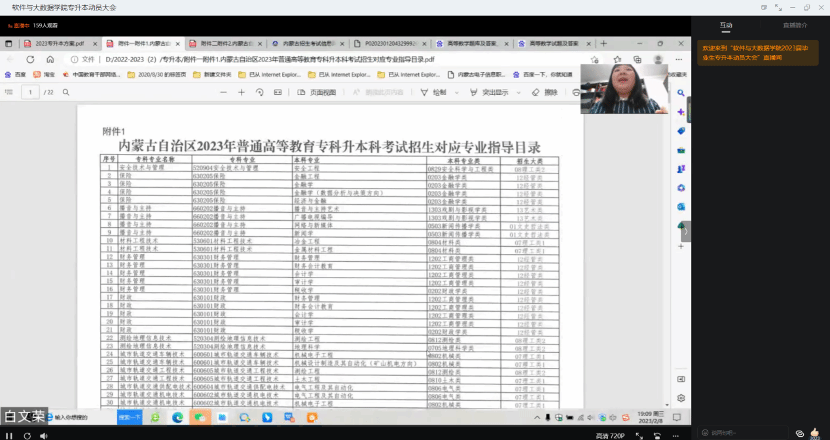Open video quality 720P selector
The image size is (830, 440).
click(610, 435)
